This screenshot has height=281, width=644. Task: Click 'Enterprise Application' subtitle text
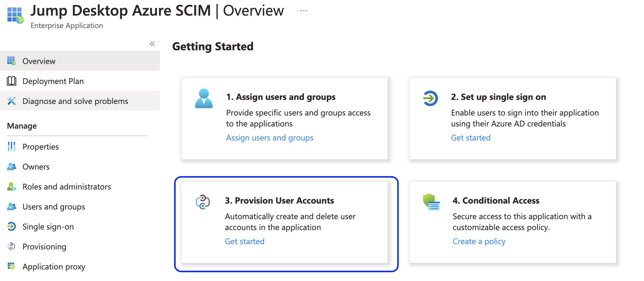pyautogui.click(x=67, y=26)
